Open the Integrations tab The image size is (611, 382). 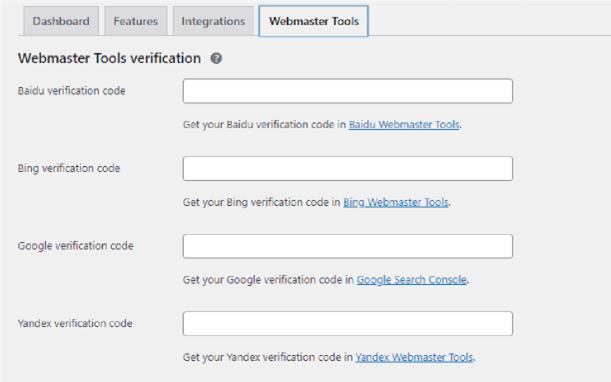(x=213, y=21)
